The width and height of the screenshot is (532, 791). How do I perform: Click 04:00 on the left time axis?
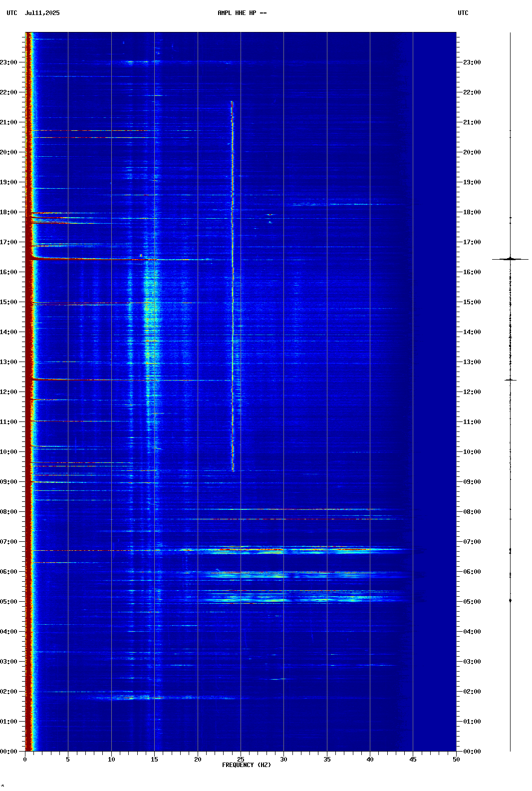pyautogui.click(x=8, y=632)
